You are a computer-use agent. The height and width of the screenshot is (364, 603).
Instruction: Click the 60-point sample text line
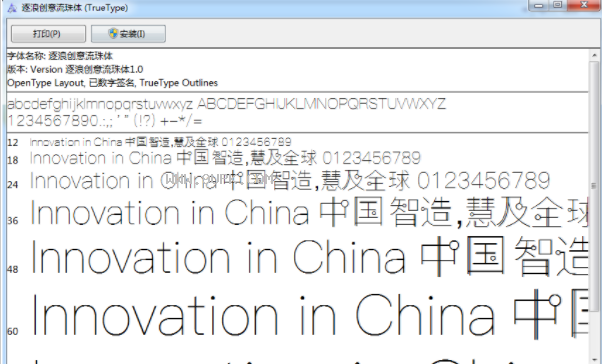309,315
